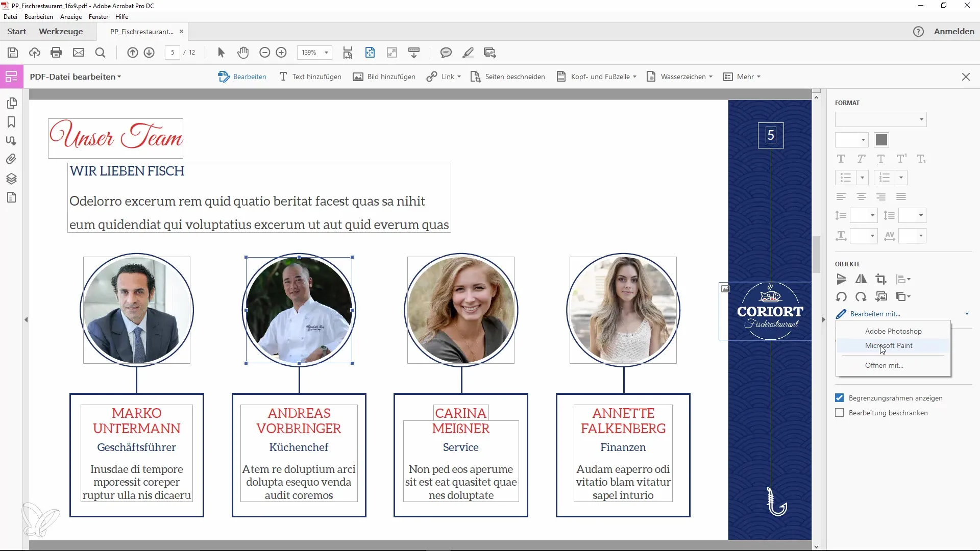
Task: Click the page number input field
Action: coord(173,53)
